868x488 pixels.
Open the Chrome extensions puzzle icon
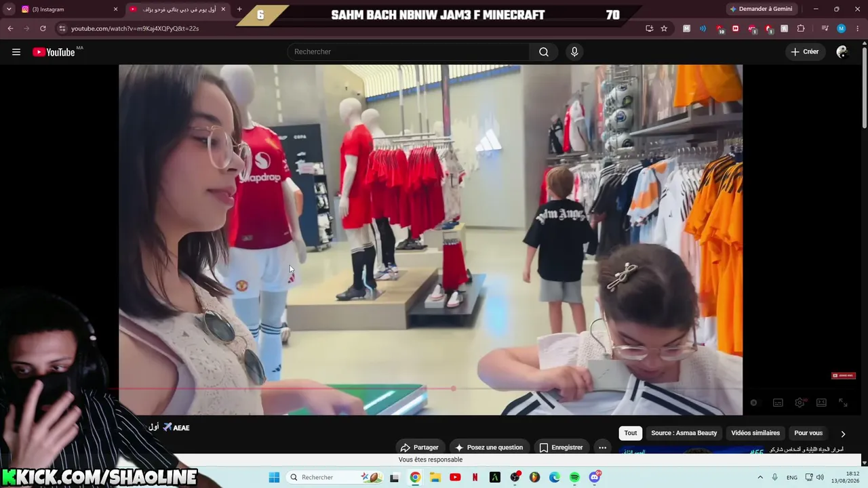[801, 28]
